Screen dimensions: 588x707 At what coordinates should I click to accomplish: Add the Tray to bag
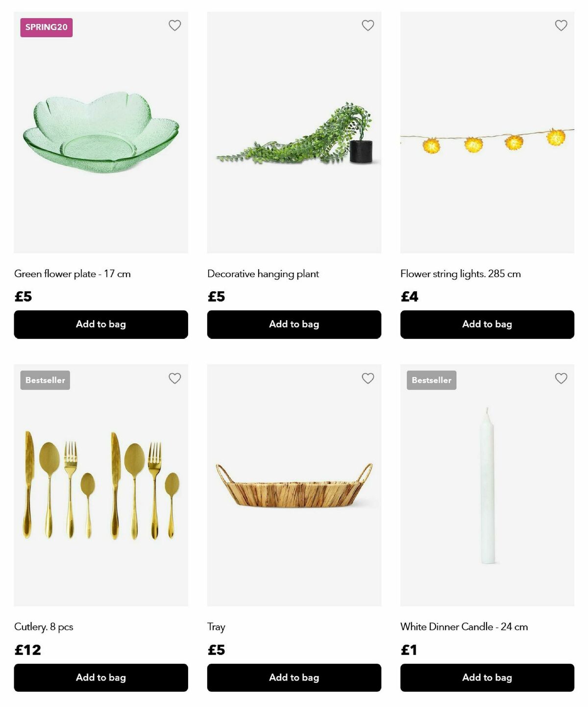point(294,678)
